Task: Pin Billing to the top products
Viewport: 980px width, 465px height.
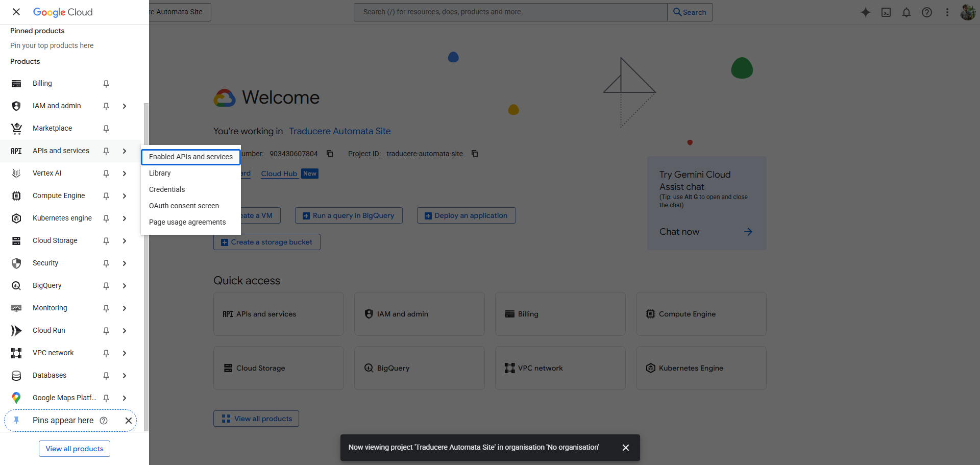Action: 106,84
